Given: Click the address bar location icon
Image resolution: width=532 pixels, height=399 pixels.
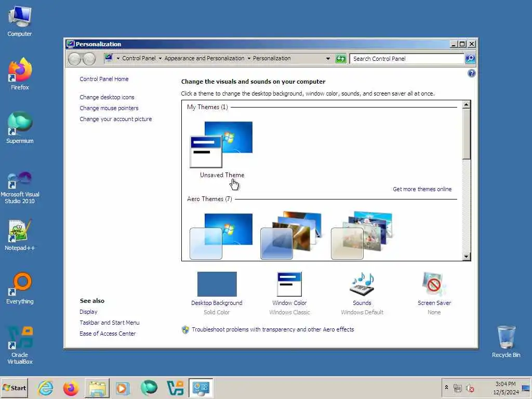Looking at the screenshot, I should point(109,58).
